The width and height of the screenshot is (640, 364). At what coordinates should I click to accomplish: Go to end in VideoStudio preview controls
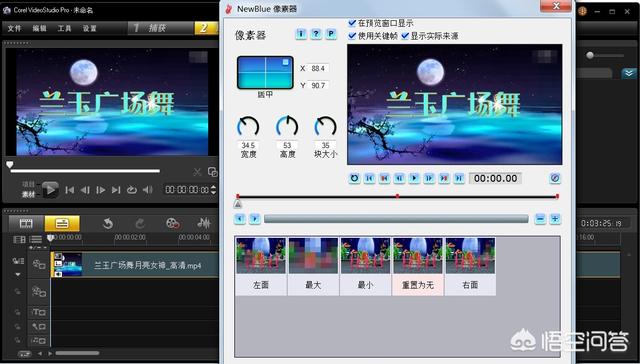116,190
